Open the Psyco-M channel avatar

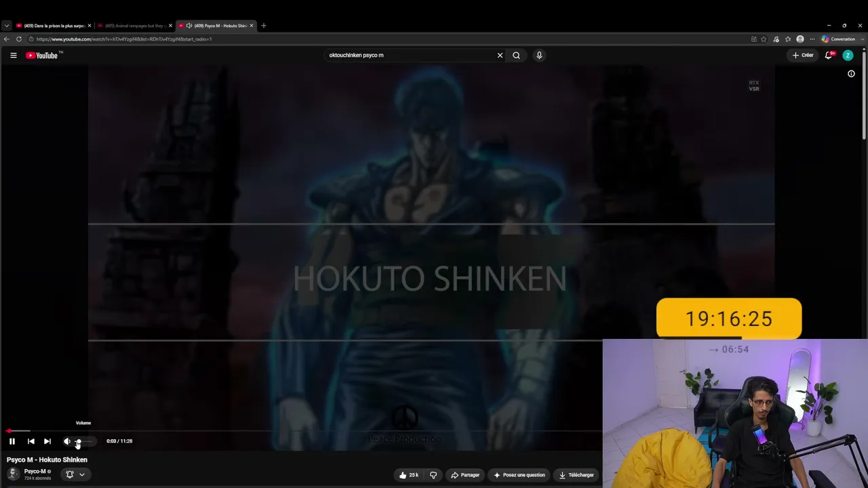(x=13, y=474)
